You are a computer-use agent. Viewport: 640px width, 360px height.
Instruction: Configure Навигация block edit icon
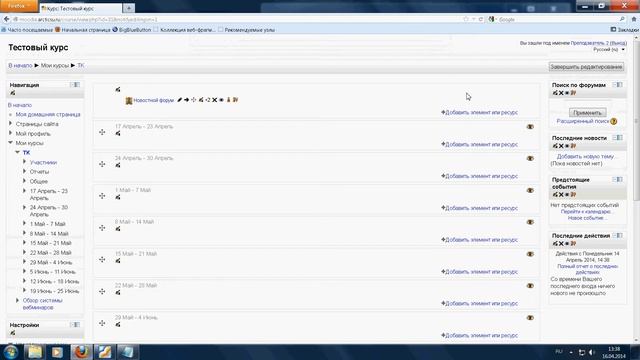[13, 93]
